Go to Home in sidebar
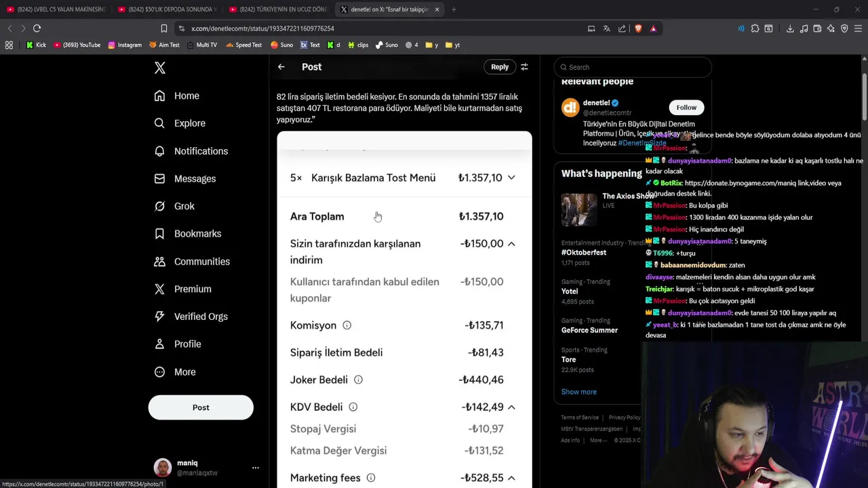This screenshot has height=488, width=868. pos(177,96)
